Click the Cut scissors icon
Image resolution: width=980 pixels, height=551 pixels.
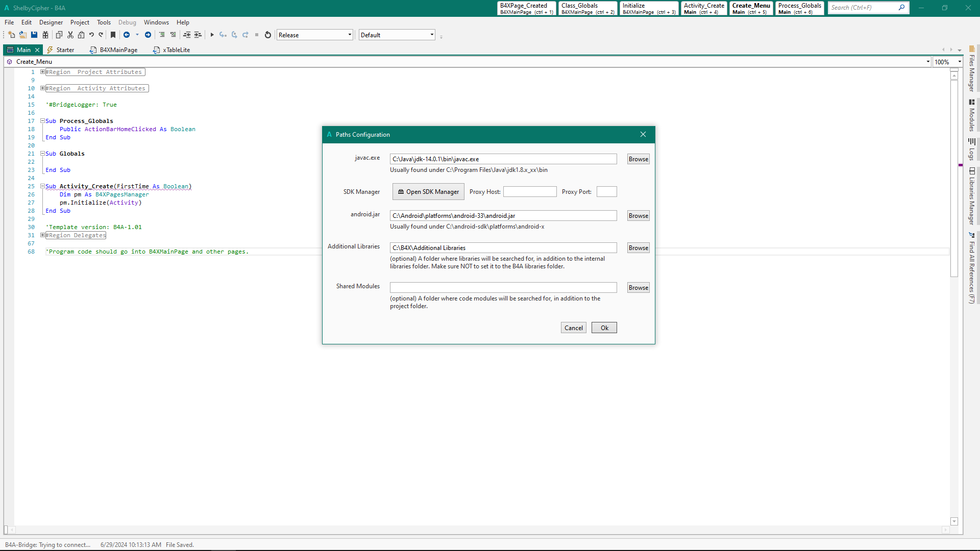(70, 35)
